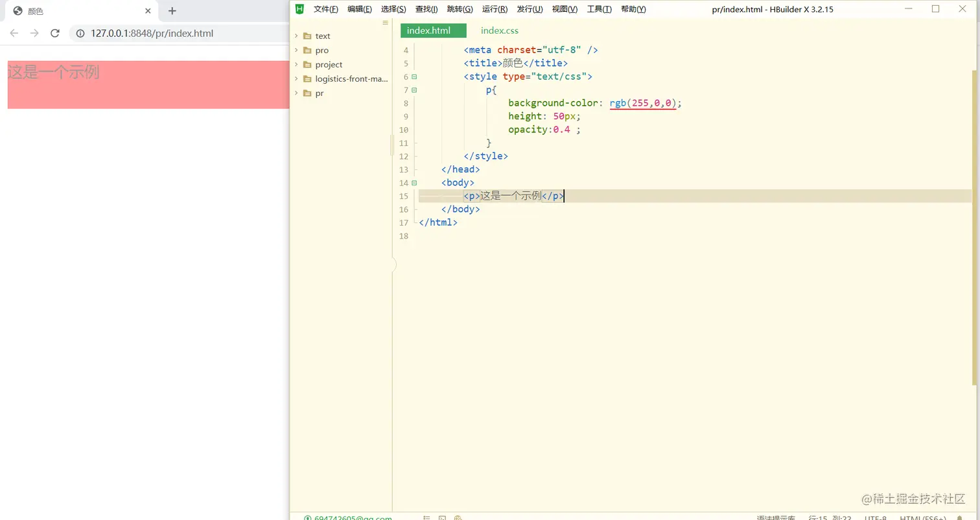The image size is (980, 520).
Task: Select the project tree entry label
Action: click(x=329, y=64)
